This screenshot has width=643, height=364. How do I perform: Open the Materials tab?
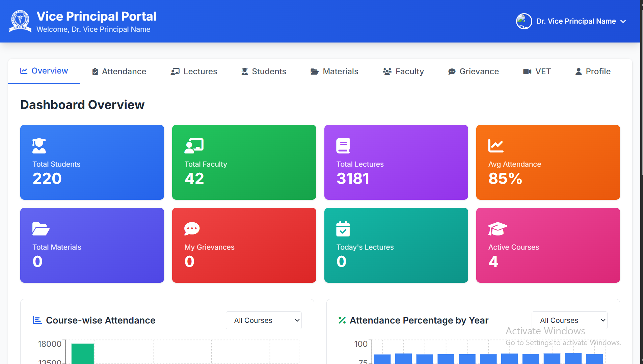point(334,72)
